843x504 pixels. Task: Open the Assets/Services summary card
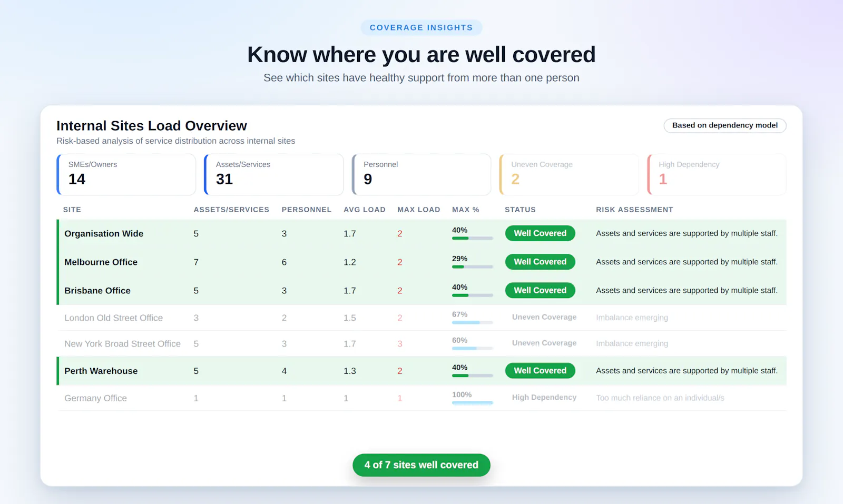pyautogui.click(x=273, y=174)
